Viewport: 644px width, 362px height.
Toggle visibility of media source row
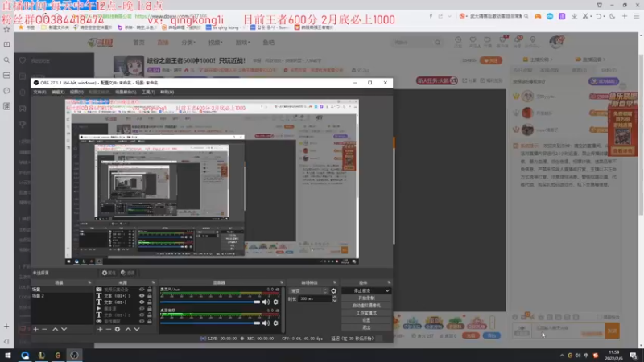[142, 309]
